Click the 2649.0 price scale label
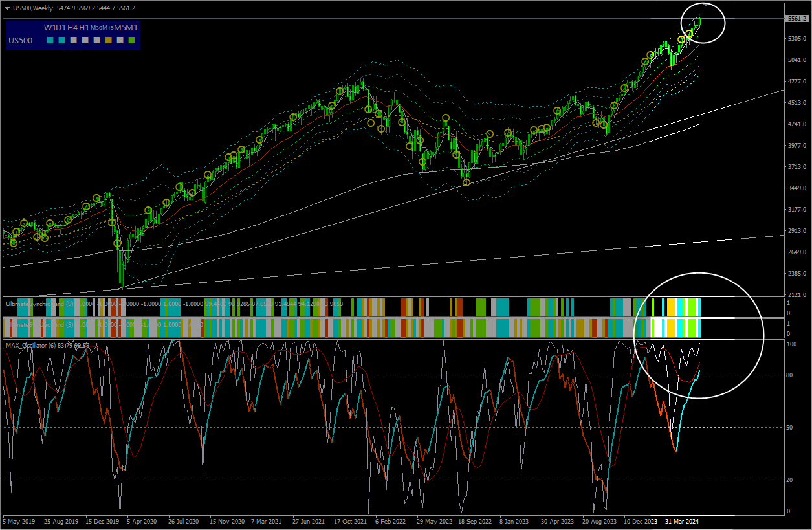812x530 pixels. tap(796, 252)
